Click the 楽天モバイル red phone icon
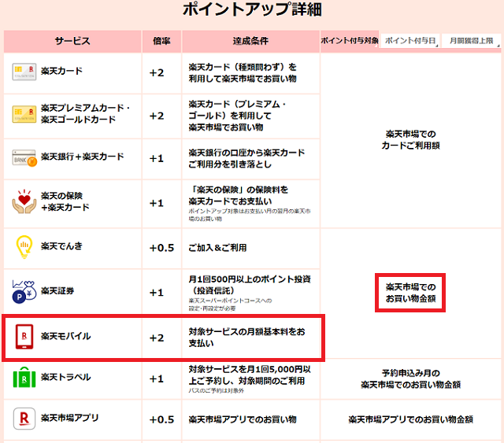 coord(24,336)
